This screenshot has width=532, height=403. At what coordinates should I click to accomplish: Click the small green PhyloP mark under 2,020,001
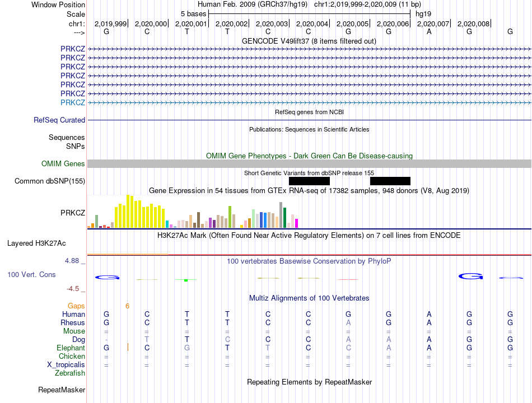(186, 280)
